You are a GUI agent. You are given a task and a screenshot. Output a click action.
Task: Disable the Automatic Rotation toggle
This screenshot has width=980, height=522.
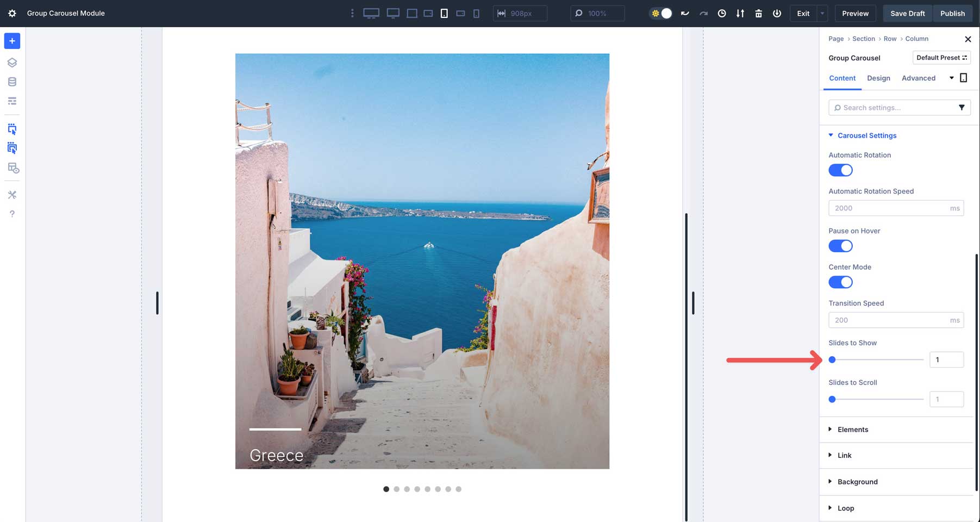(x=840, y=170)
